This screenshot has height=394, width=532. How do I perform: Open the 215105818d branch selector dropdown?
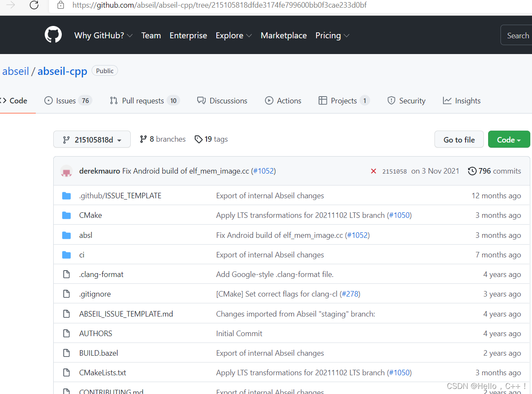coord(92,139)
